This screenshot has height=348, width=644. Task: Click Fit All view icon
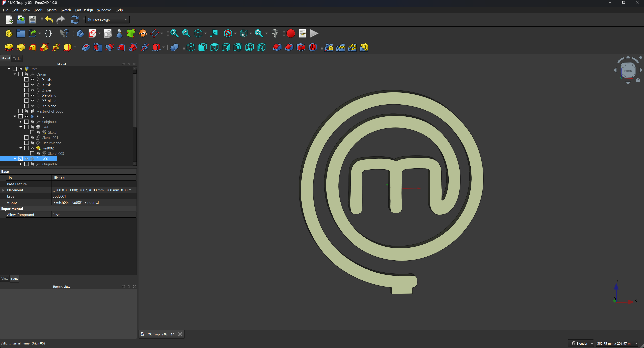tap(174, 33)
